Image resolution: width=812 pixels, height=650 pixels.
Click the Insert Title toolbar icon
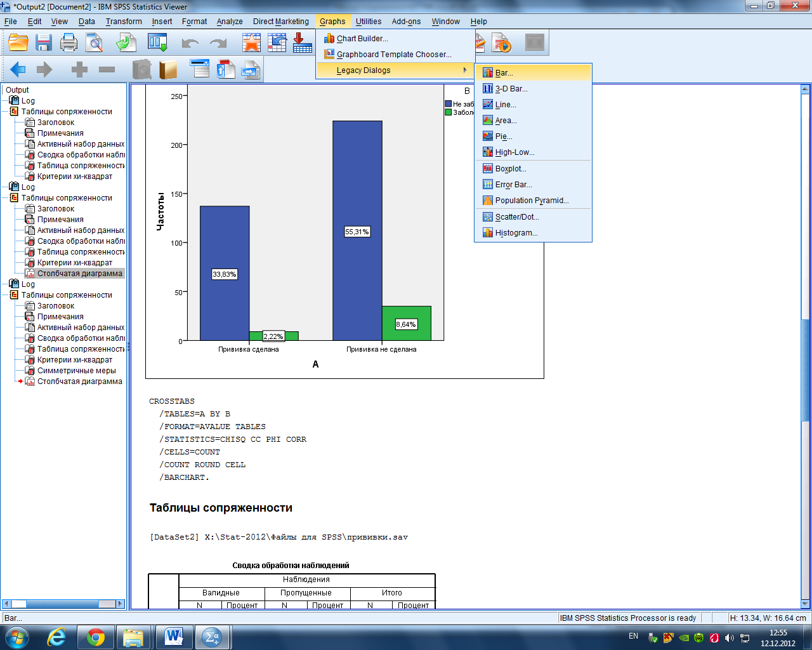(226, 69)
